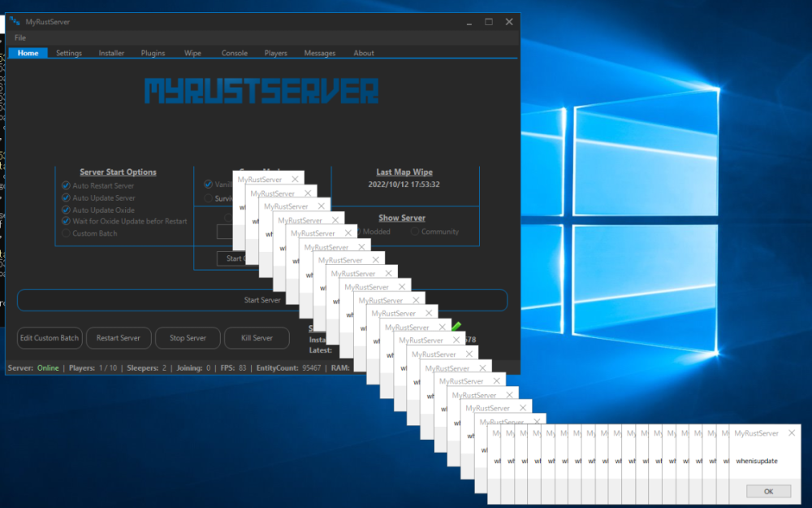Screen dimensions: 812x508
Task: Uncheck Auto Update Oxide
Action: click(66, 210)
